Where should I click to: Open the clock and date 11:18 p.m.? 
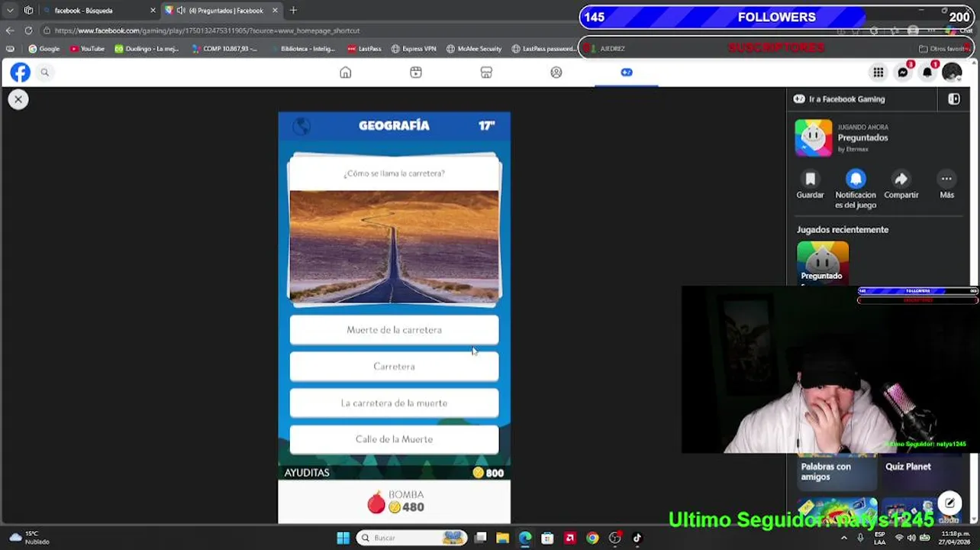coord(956,538)
